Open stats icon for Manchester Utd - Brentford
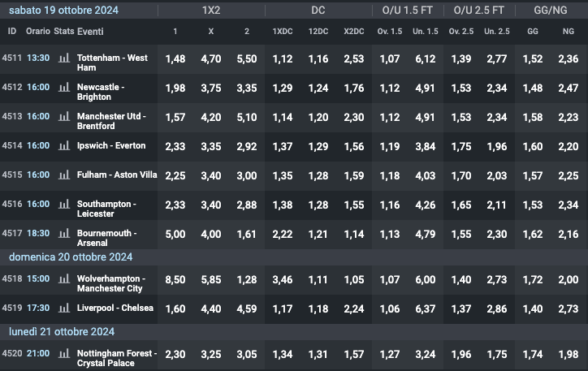Image resolution: width=588 pixels, height=371 pixels. tap(64, 116)
